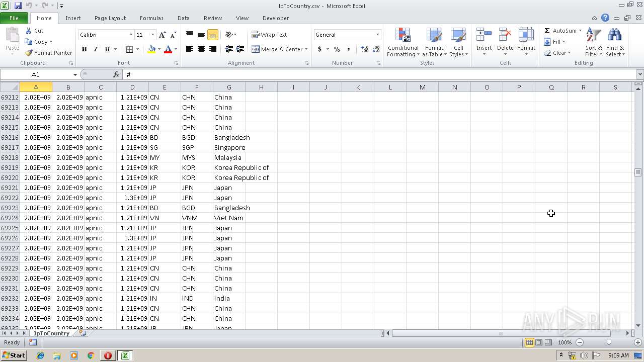Image resolution: width=644 pixels, height=362 pixels.
Task: Open Format as Table gallery
Action: click(434, 43)
